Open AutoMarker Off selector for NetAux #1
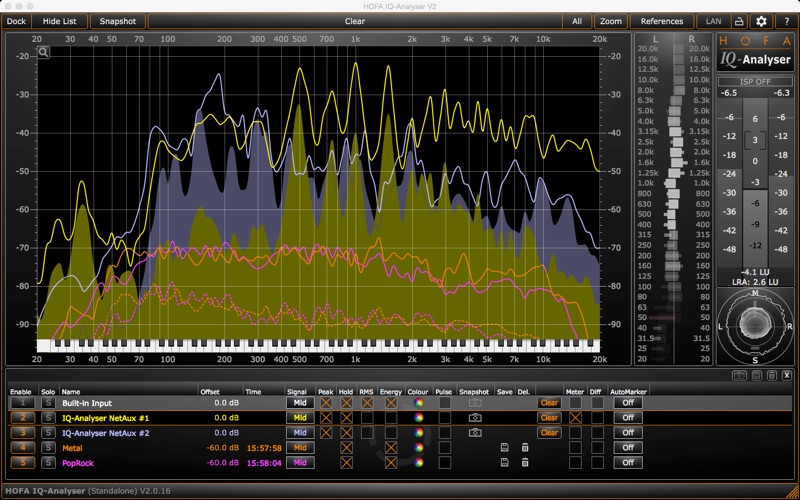Viewport: 800px width, 500px height. [x=628, y=418]
